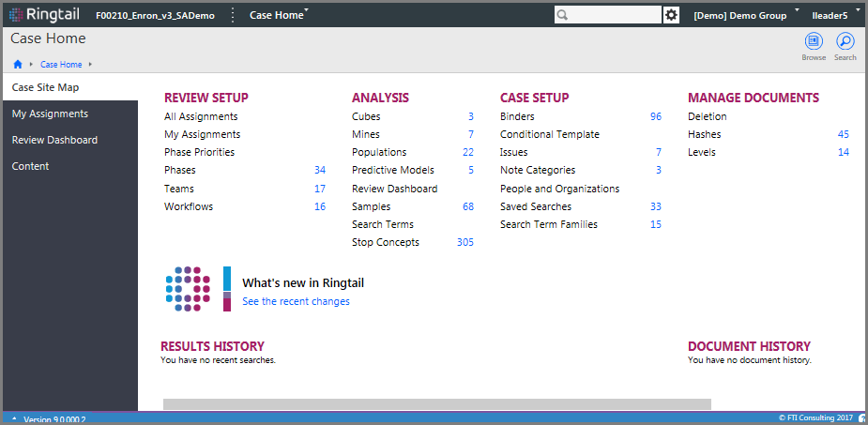Open Review Dashboard under Analysis

[395, 189]
